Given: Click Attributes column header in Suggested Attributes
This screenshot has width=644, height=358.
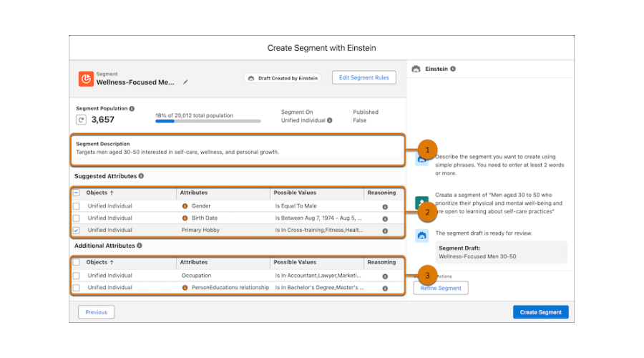Looking at the screenshot, I should coord(193,193).
